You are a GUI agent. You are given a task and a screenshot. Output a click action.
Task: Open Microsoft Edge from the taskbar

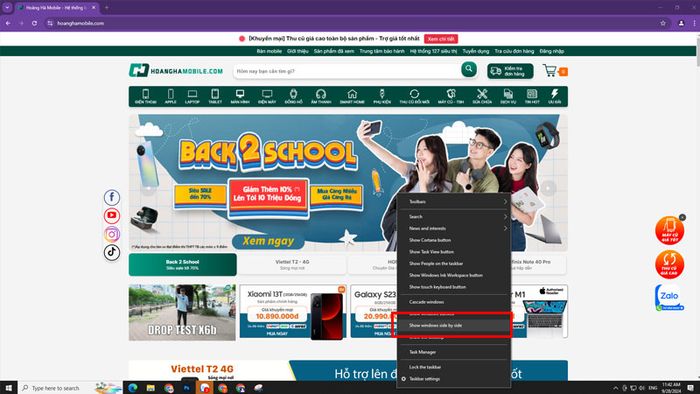click(133, 388)
